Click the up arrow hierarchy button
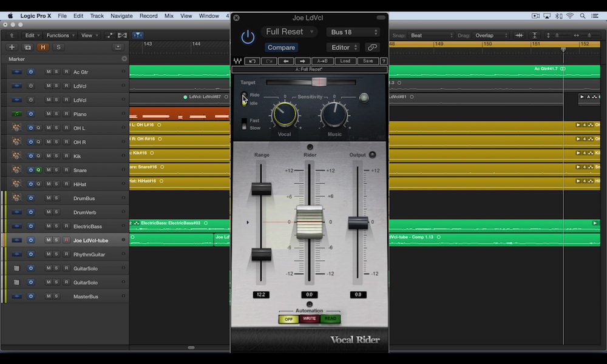 click(12, 35)
